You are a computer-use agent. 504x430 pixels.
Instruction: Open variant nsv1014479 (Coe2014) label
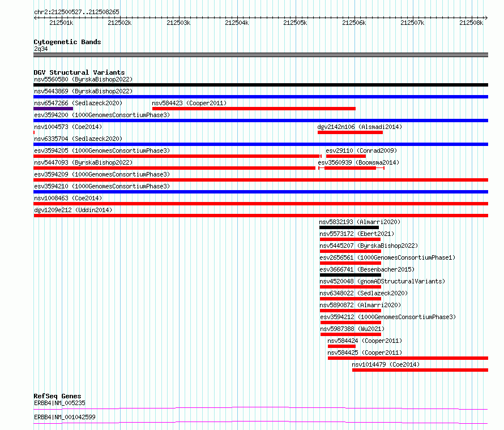tap(386, 364)
